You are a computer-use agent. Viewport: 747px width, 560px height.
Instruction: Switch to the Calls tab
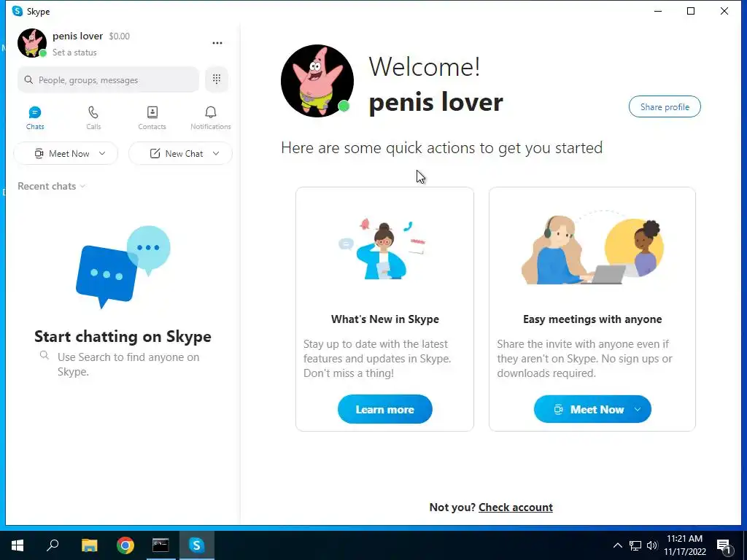click(x=93, y=118)
